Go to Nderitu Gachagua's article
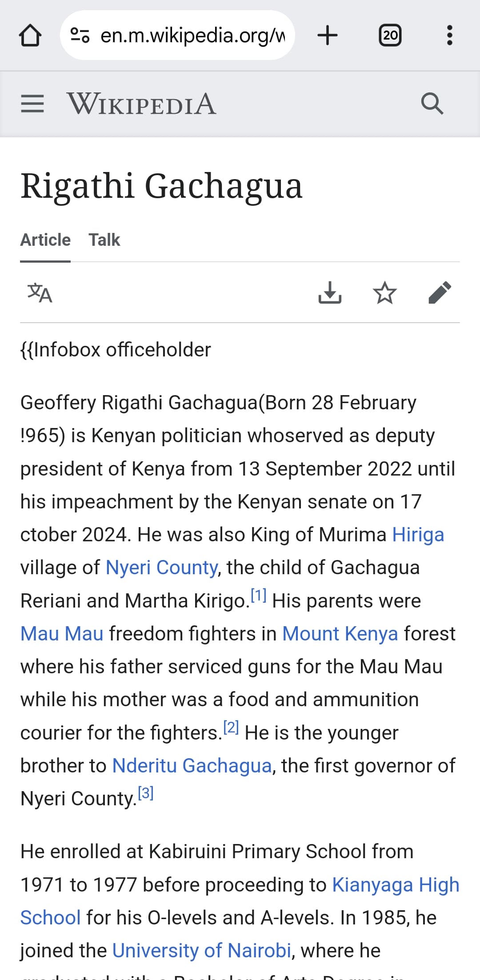This screenshot has height=980, width=480. (x=192, y=765)
